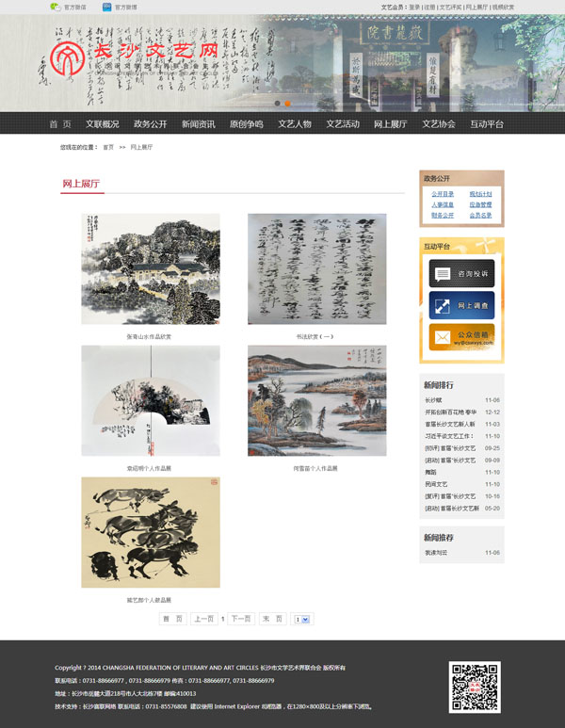The width and height of the screenshot is (565, 728).
Task: Select 互动平台 in the navigation bar
Action: pos(487,124)
